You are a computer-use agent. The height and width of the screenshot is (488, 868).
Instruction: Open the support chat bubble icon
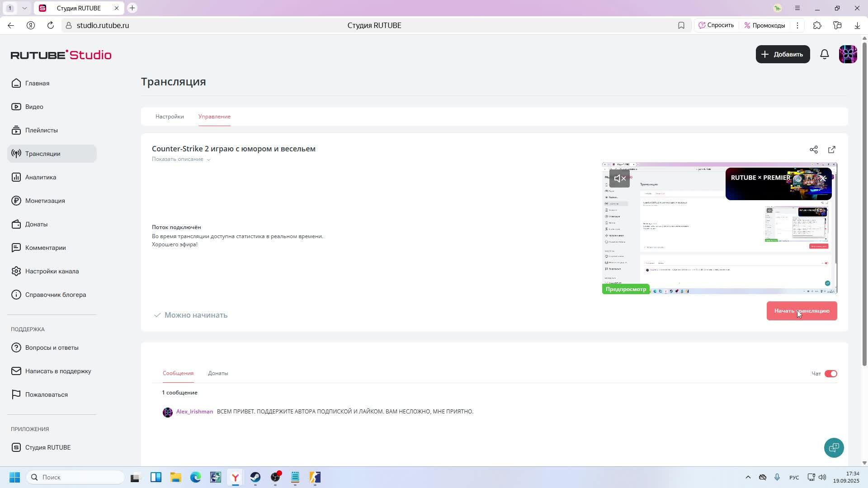pos(834,448)
